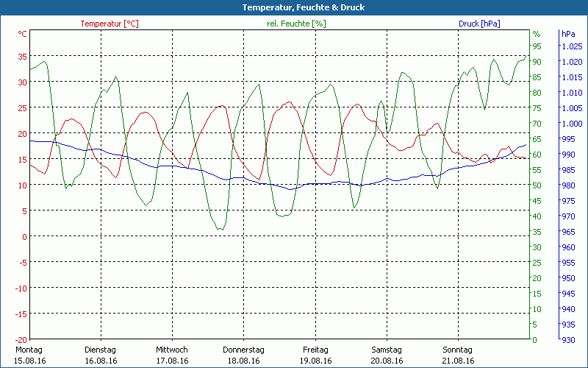Click the temperature axis value '-5'
Viewport: 588px width, 368px height.
coord(24,263)
